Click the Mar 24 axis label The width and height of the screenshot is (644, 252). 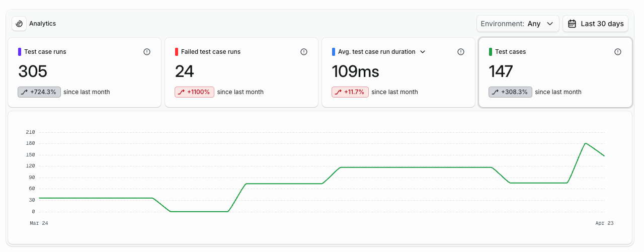(39, 223)
